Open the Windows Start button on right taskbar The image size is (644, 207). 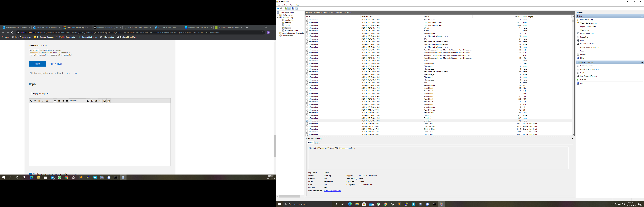(x=279, y=204)
